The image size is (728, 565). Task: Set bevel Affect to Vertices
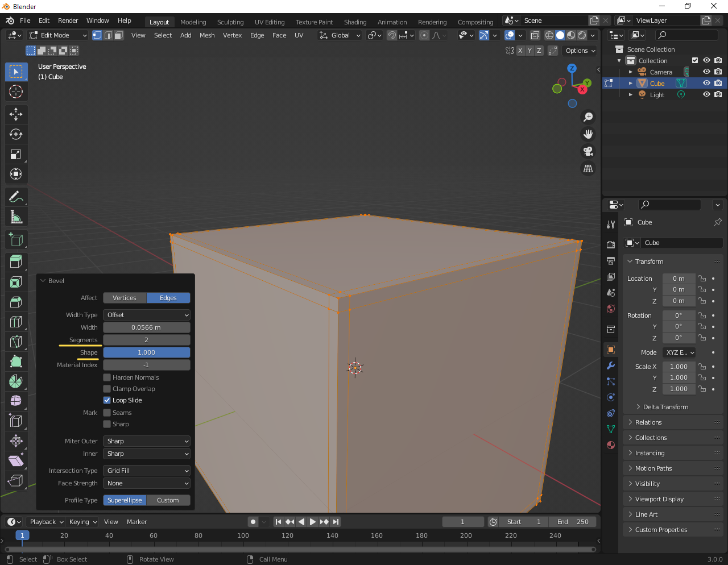pos(125,298)
